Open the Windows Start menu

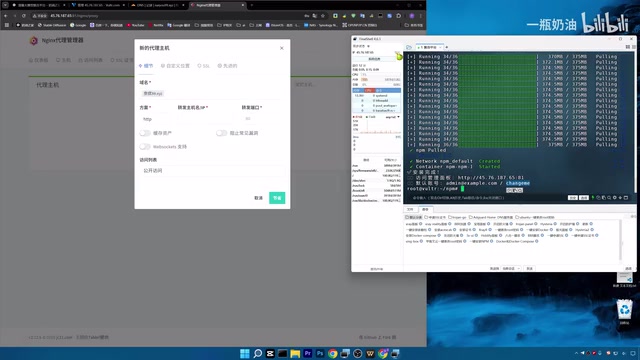pyautogui.click(x=244, y=353)
